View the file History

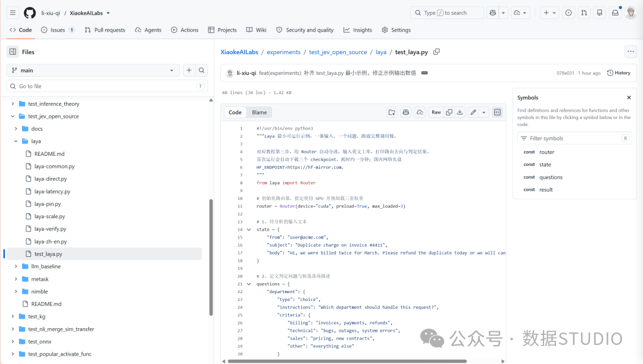[x=619, y=73]
